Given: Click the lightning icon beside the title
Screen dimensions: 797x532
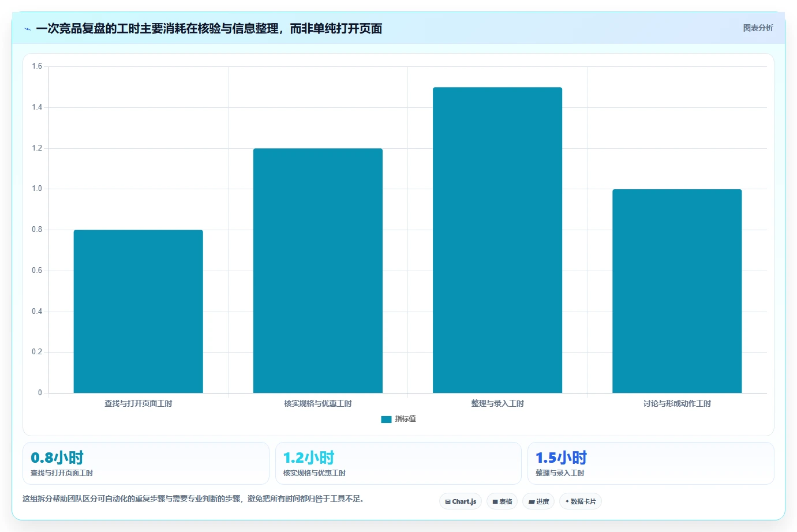Looking at the screenshot, I should 27,29.
